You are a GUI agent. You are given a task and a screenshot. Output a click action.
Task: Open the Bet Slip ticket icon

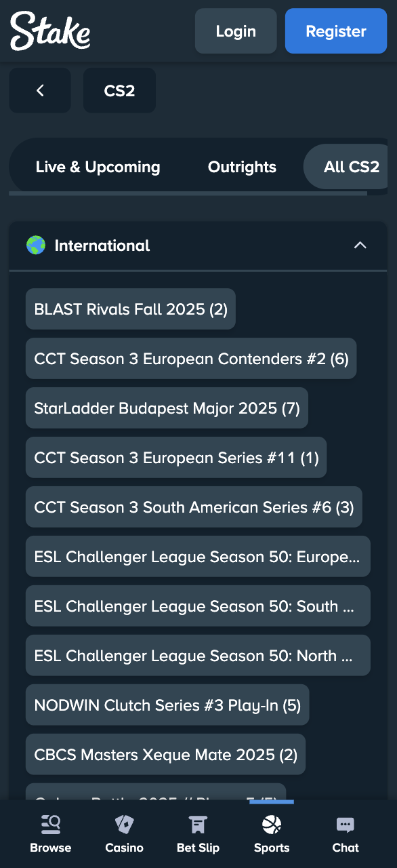click(198, 824)
